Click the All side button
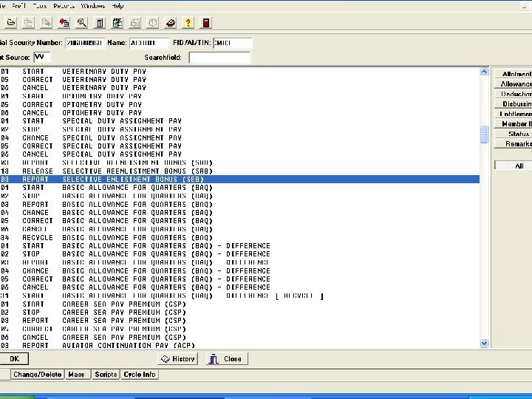The height and width of the screenshot is (399, 532). (x=514, y=166)
